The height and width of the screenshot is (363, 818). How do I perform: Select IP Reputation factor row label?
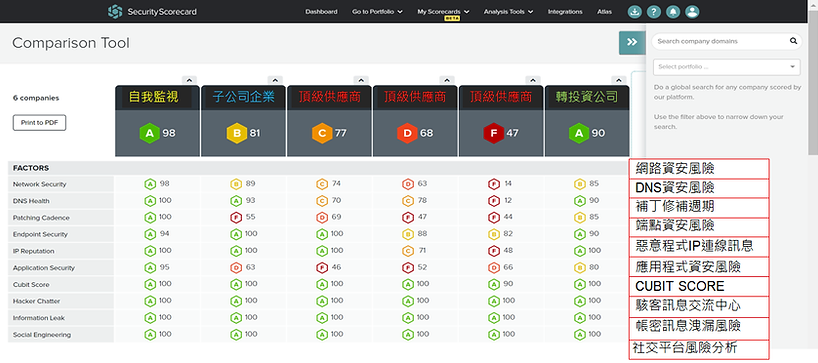(33, 251)
